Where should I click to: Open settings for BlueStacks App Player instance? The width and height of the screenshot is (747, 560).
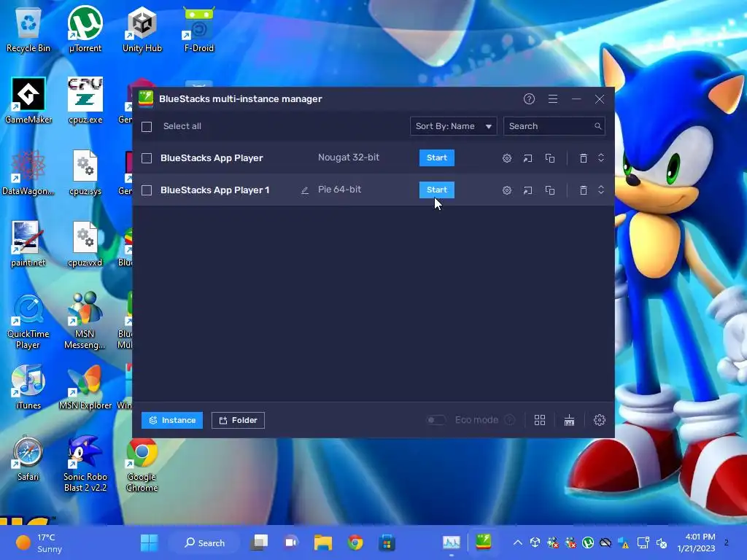[x=507, y=158]
